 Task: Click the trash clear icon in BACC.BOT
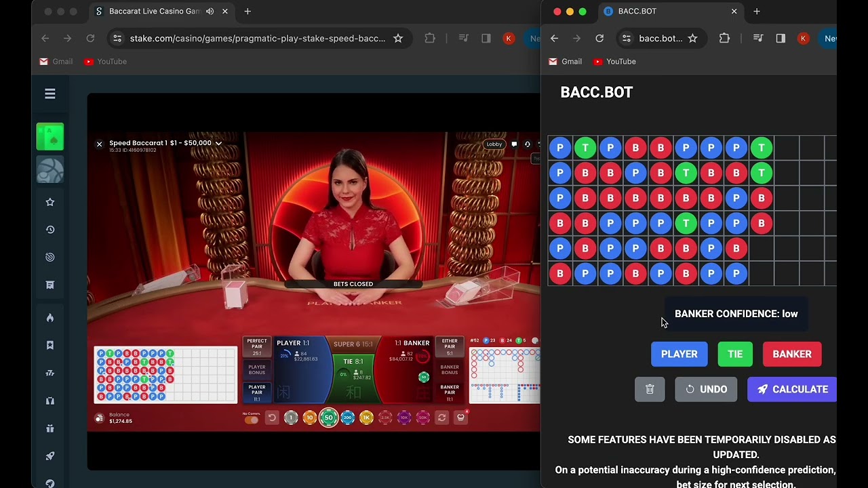coord(650,389)
